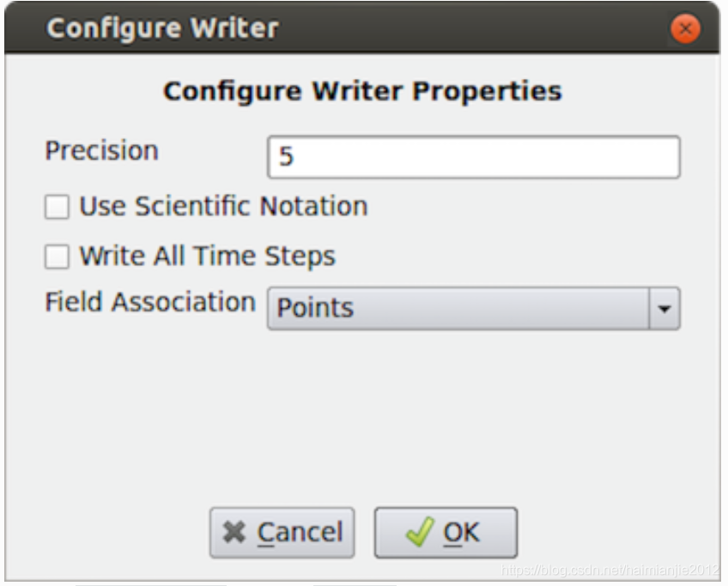
Task: Click the green checkmark icon on OK
Action: click(418, 533)
